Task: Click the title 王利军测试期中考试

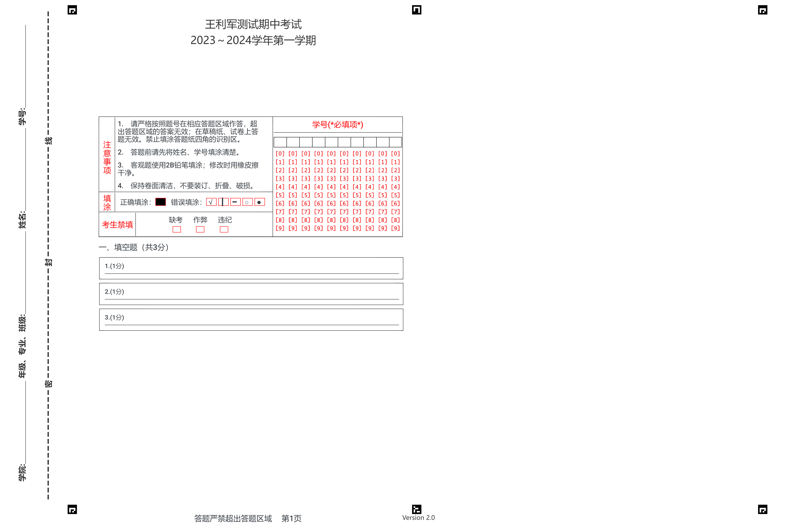Action: [x=253, y=24]
